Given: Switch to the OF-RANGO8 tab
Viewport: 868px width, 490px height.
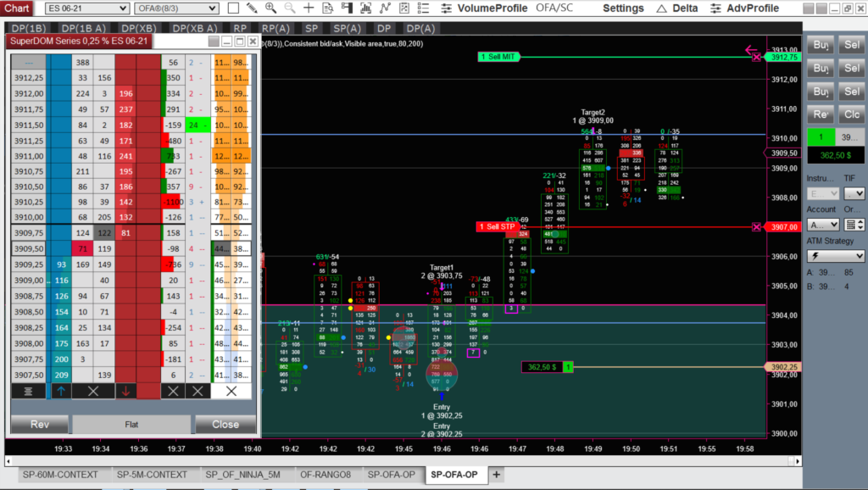Looking at the screenshot, I should tap(325, 475).
